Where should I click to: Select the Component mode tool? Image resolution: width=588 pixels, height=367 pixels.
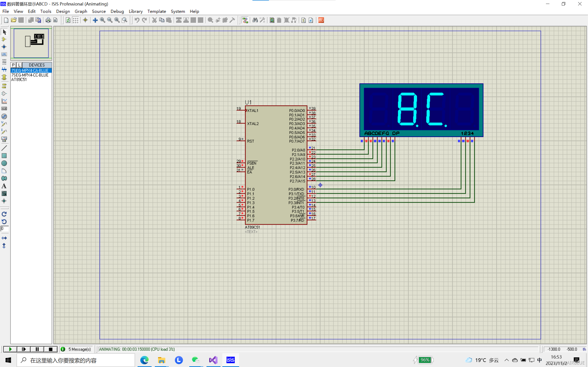[4, 39]
